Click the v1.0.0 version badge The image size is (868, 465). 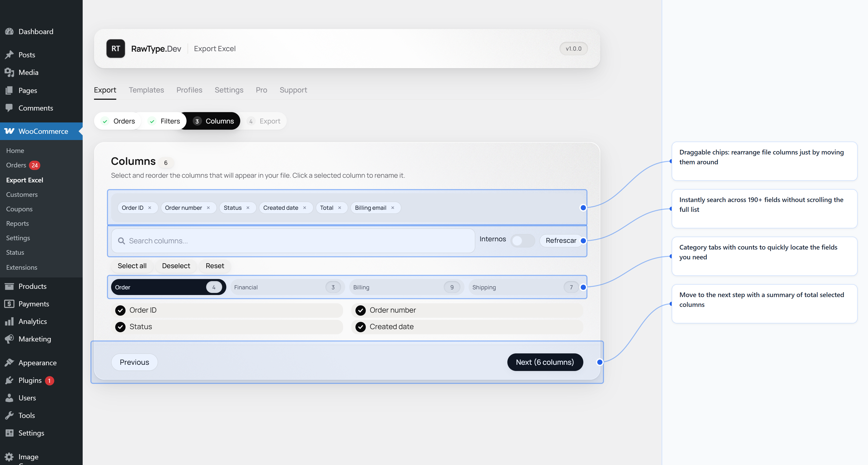(574, 49)
